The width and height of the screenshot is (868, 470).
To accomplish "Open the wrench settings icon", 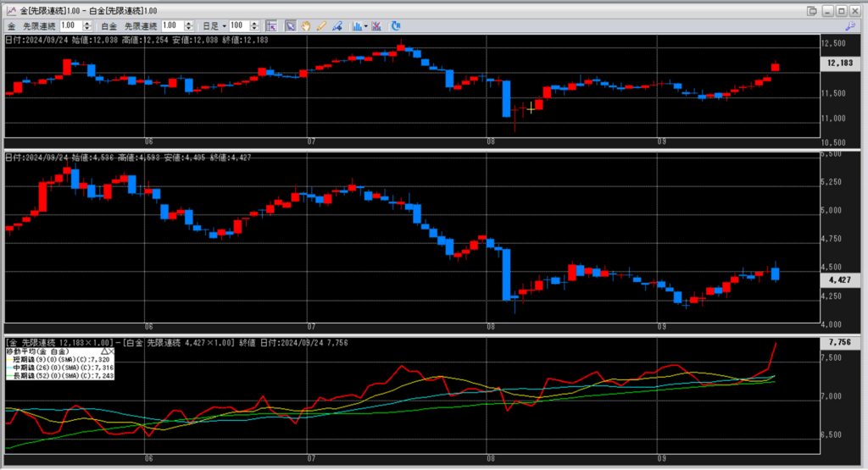I will [x=850, y=26].
